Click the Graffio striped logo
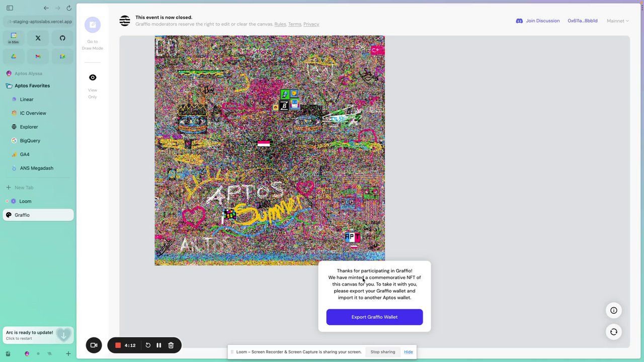 125,21
